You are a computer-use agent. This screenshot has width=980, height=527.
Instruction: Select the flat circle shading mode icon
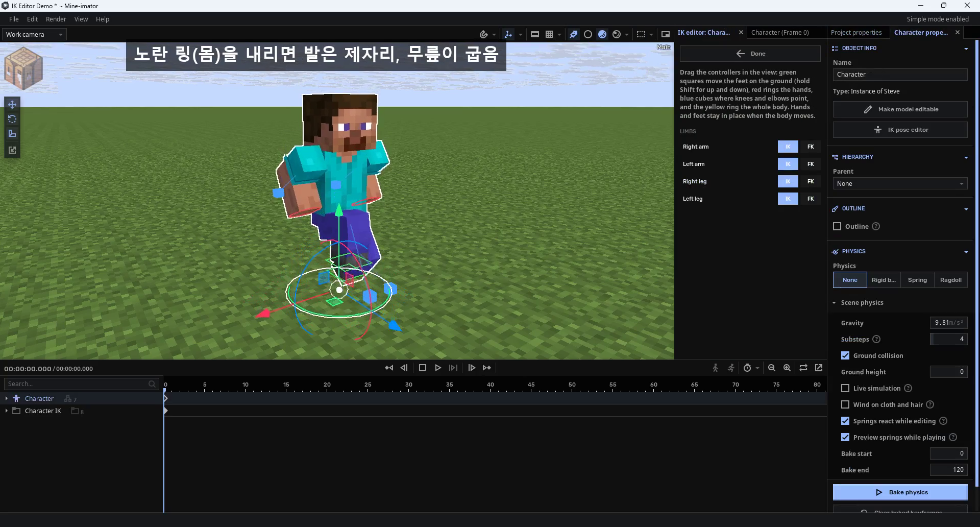click(588, 34)
